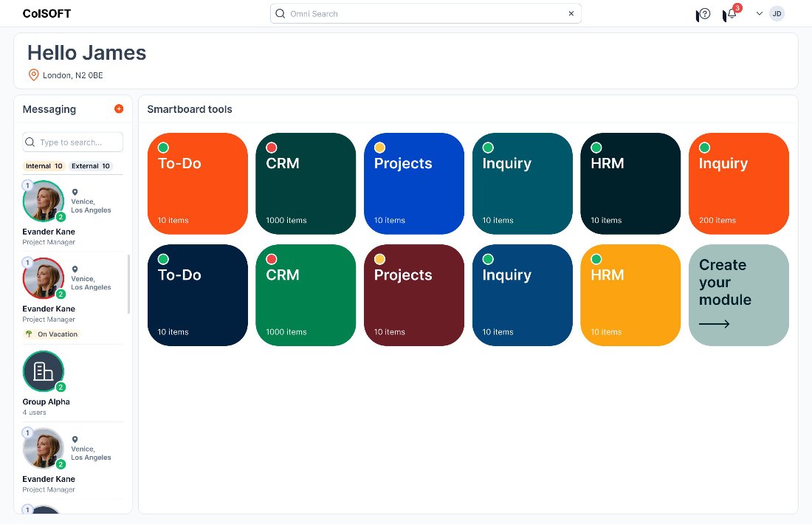Go to the ColSOFT logo home
The image size is (812, 524).
point(47,14)
